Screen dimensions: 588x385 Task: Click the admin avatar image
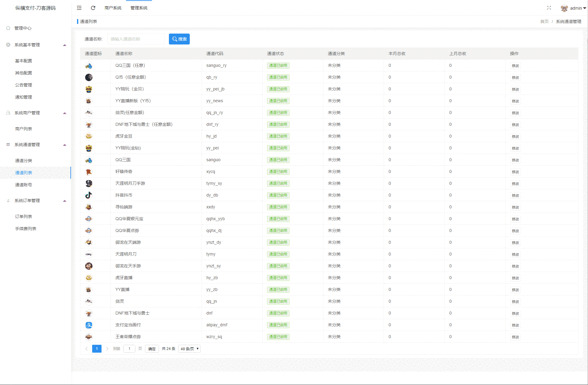click(564, 8)
